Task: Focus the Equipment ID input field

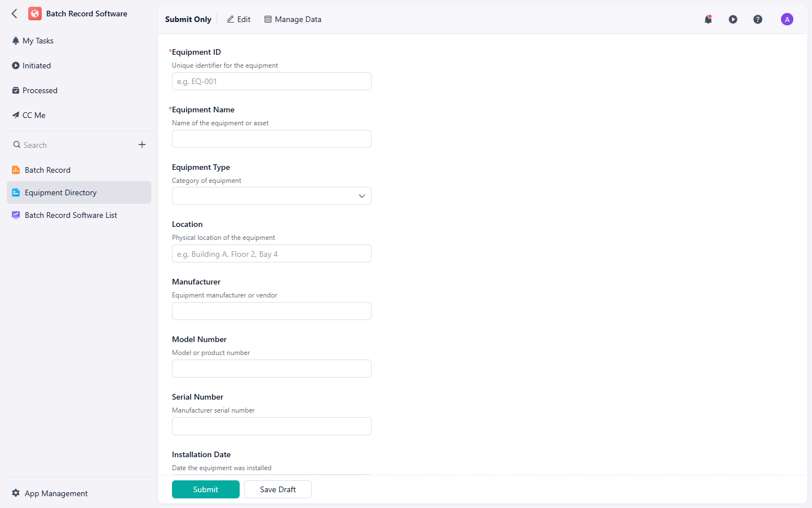Action: pos(272,81)
